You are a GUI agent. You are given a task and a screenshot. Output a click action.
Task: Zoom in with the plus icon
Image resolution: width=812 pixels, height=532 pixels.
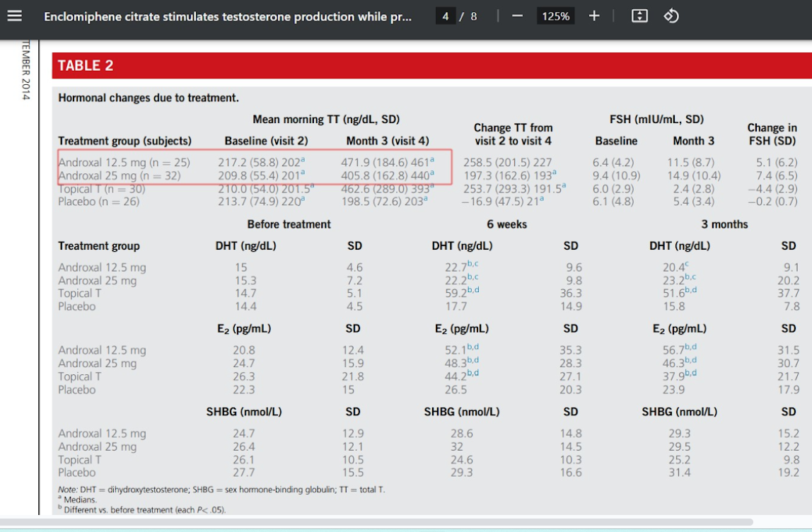(x=594, y=16)
